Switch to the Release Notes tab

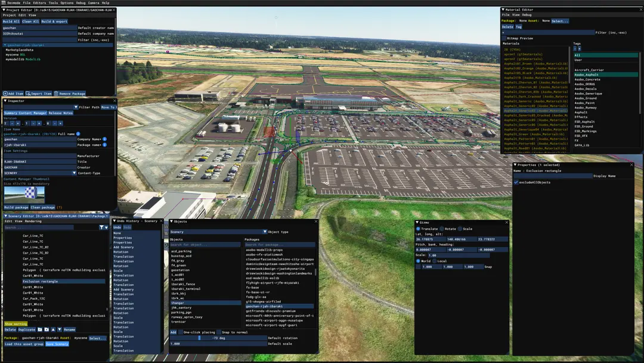(x=60, y=113)
